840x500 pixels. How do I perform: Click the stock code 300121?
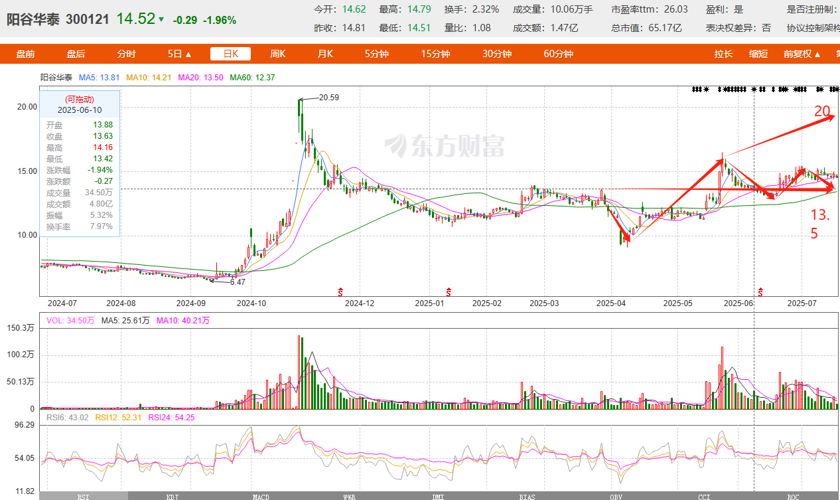[x=87, y=19]
